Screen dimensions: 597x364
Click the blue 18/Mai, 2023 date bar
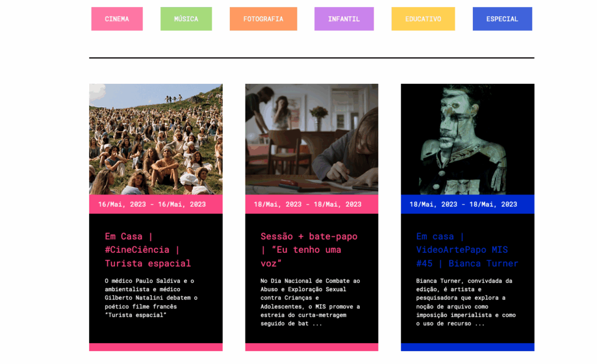468,204
